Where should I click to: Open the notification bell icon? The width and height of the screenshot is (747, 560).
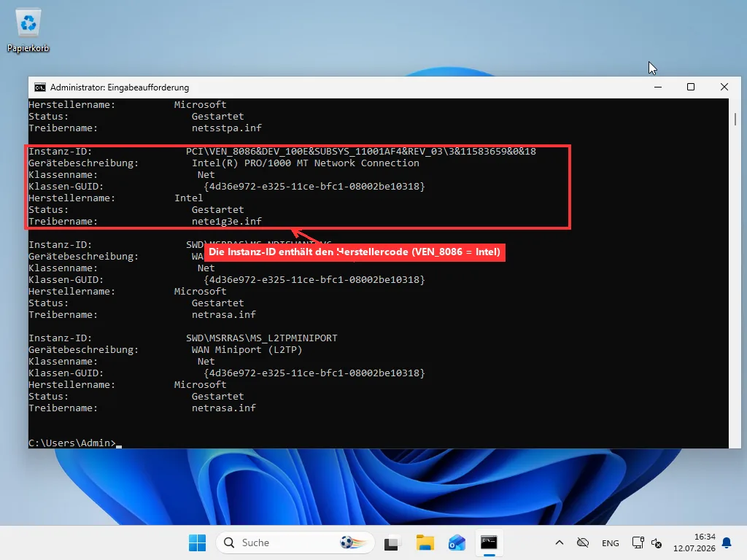(727, 542)
